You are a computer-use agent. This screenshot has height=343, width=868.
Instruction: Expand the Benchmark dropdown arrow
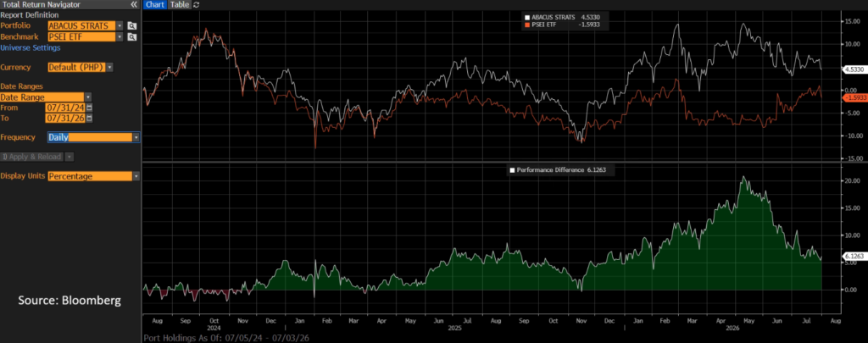(x=120, y=37)
